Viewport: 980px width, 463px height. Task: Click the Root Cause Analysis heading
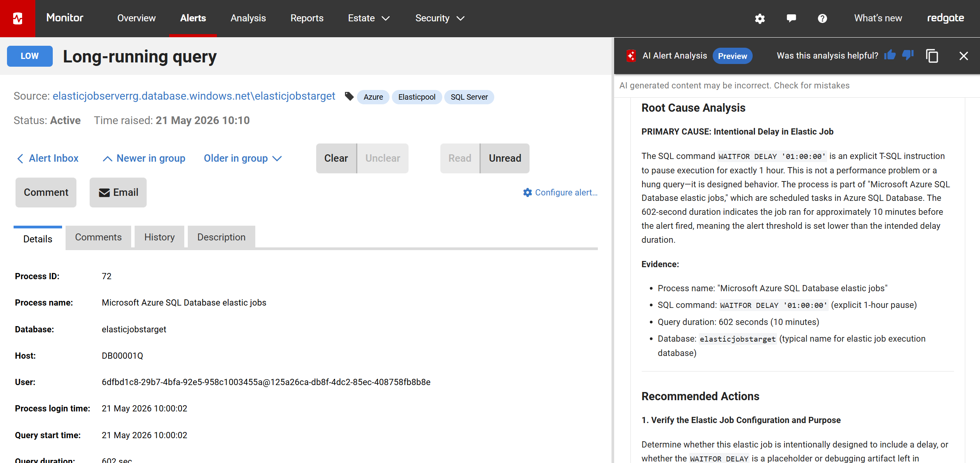(693, 108)
